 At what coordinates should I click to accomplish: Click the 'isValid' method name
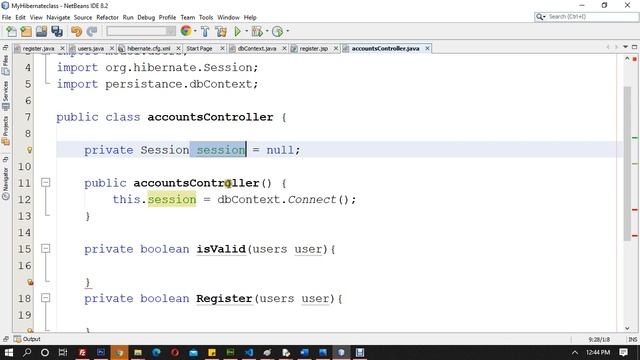221,249
